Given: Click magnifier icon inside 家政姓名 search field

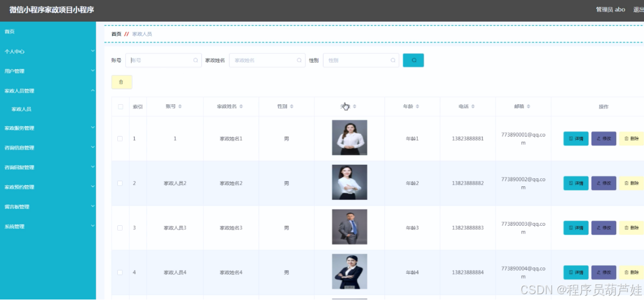Looking at the screenshot, I should [x=299, y=61].
